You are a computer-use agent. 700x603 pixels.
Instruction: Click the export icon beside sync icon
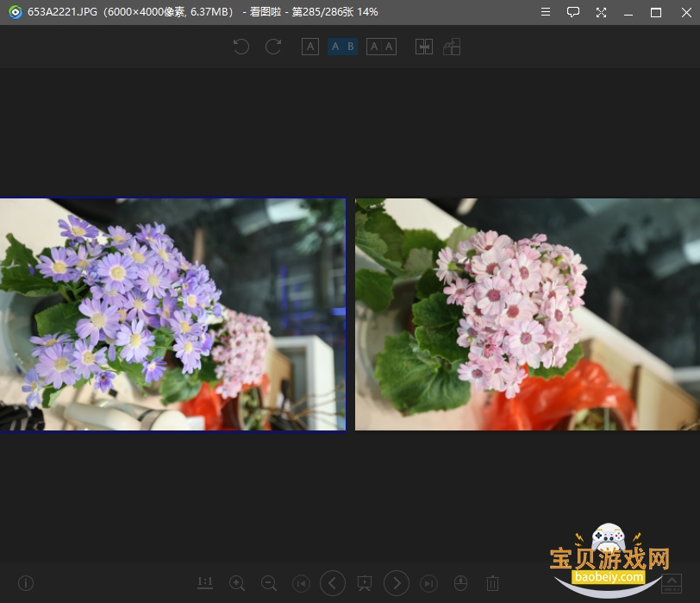click(452, 47)
